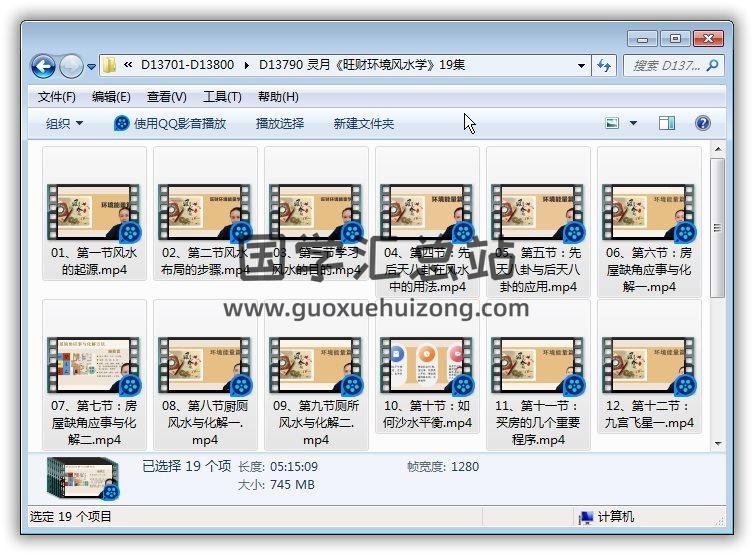
Task: Click file name 11、第十一节：买房的几个重要程序.mp4
Action: tap(538, 423)
